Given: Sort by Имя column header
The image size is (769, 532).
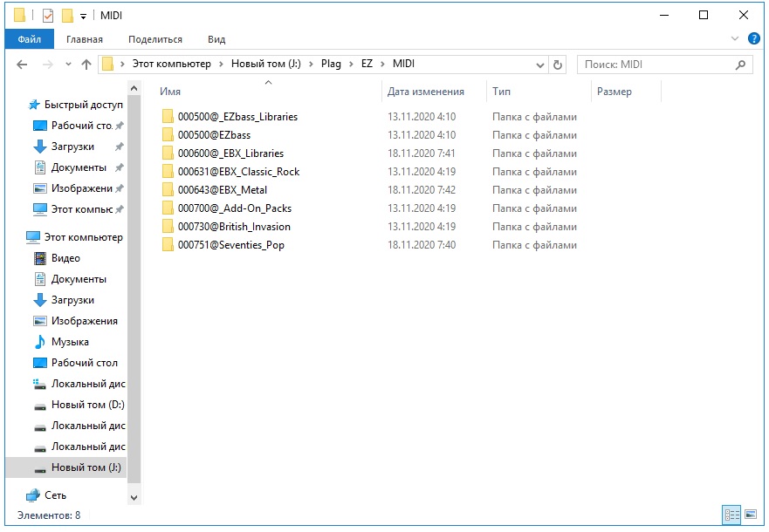Looking at the screenshot, I should tap(170, 92).
